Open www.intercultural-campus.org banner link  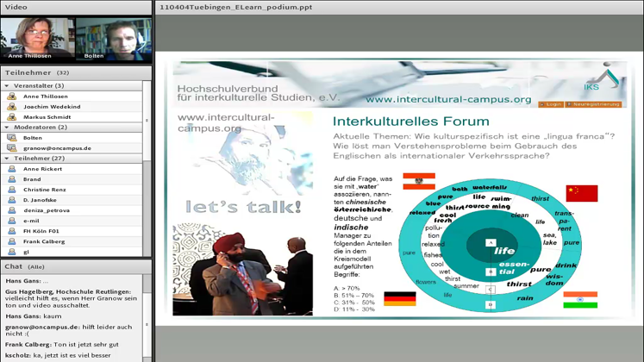pyautogui.click(x=448, y=99)
